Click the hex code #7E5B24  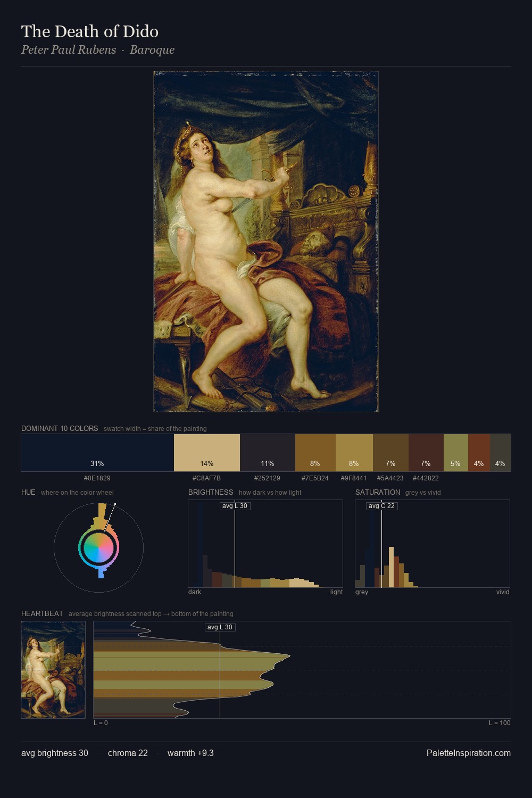(315, 478)
